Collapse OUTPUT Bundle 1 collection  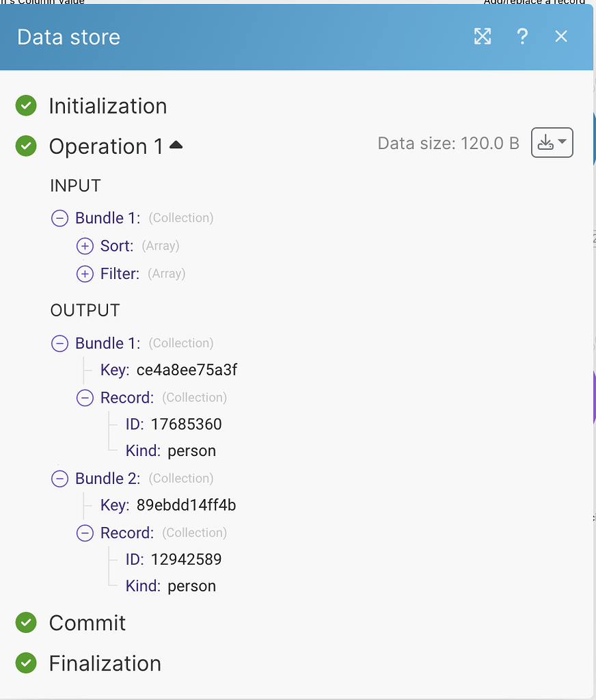pyautogui.click(x=60, y=343)
